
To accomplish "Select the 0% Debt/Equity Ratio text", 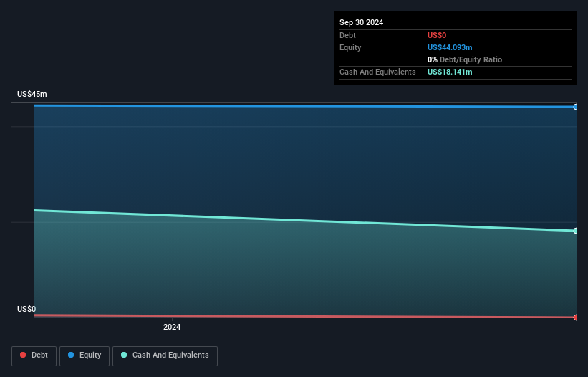I will click(x=465, y=59).
